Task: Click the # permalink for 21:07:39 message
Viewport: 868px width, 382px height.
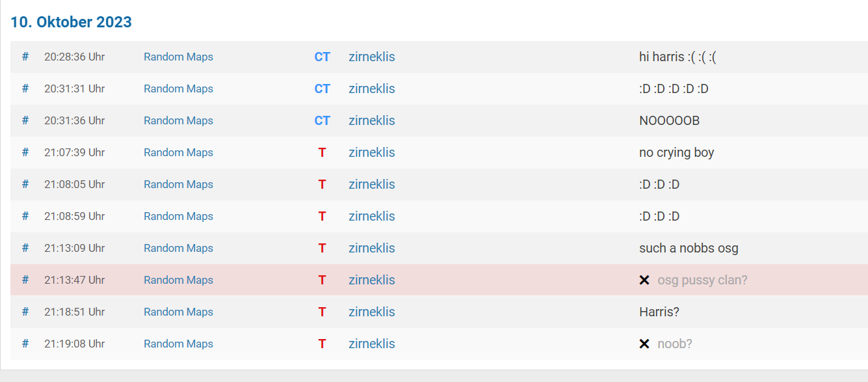Action: tap(25, 152)
